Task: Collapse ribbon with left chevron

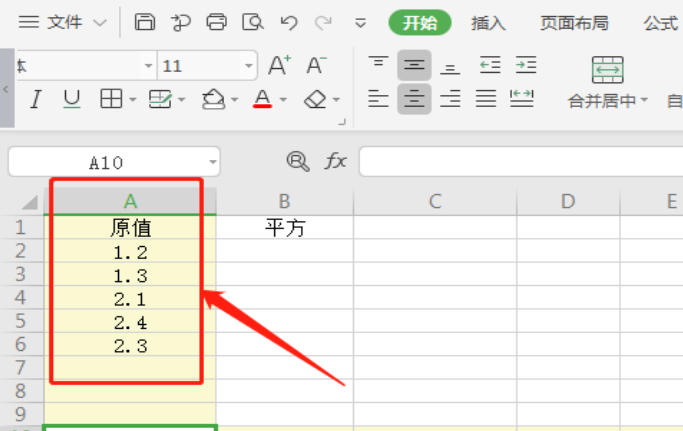Action: click(6, 89)
